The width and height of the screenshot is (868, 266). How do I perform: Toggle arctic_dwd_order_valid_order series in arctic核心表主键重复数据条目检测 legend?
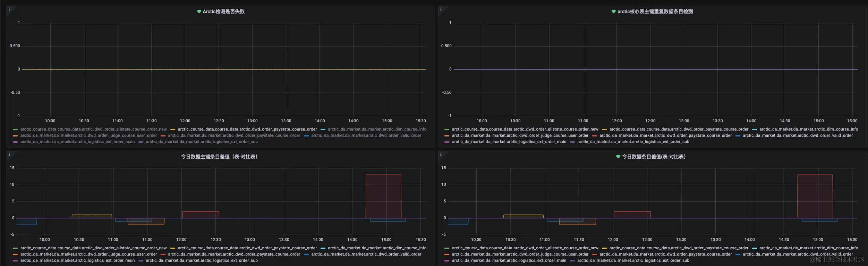click(798, 135)
